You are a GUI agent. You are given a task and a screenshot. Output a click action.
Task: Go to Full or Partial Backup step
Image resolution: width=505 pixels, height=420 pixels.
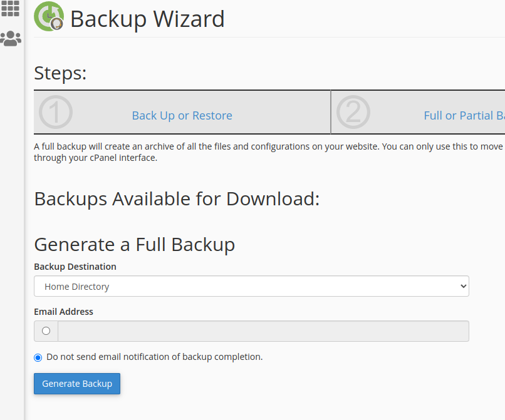click(x=464, y=116)
